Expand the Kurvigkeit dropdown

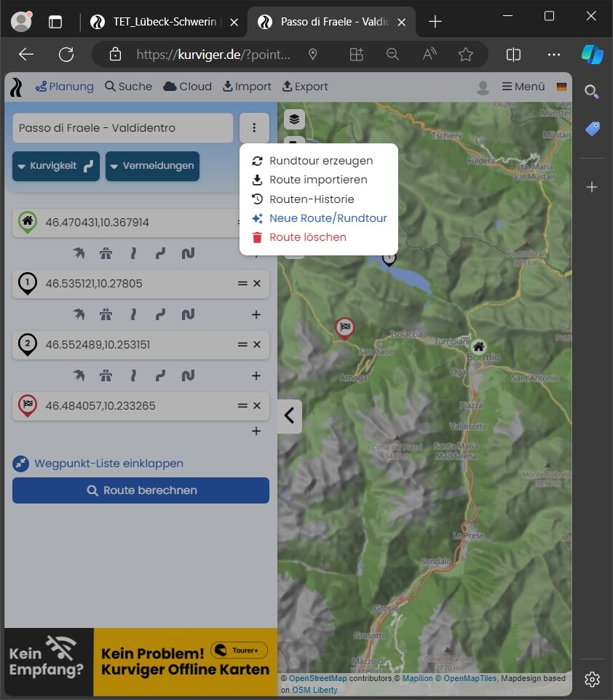click(56, 166)
